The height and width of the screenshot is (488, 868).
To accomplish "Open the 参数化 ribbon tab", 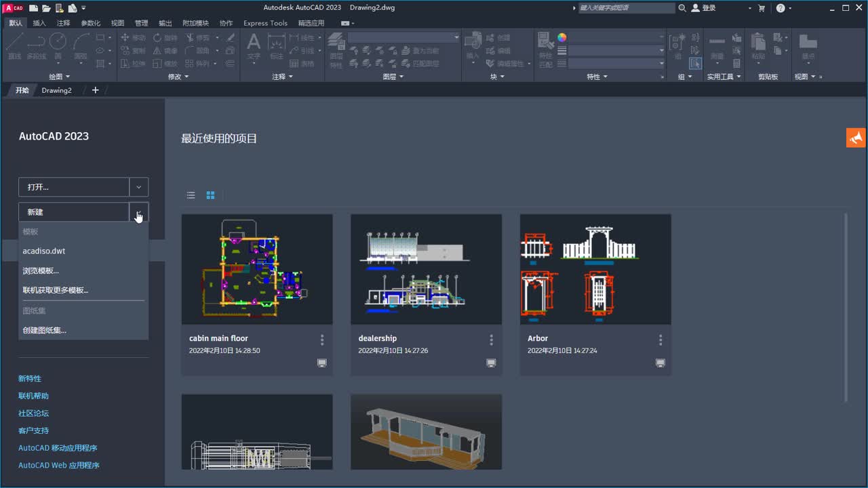I will (90, 23).
